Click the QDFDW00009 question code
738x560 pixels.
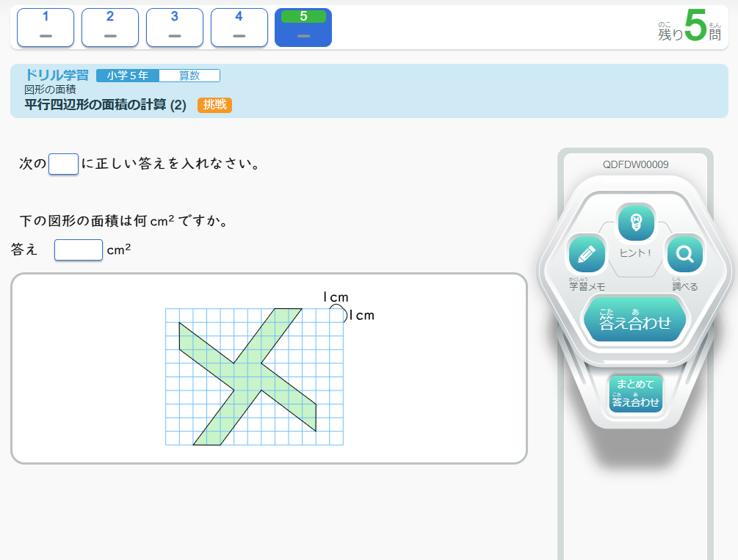pyautogui.click(x=635, y=164)
